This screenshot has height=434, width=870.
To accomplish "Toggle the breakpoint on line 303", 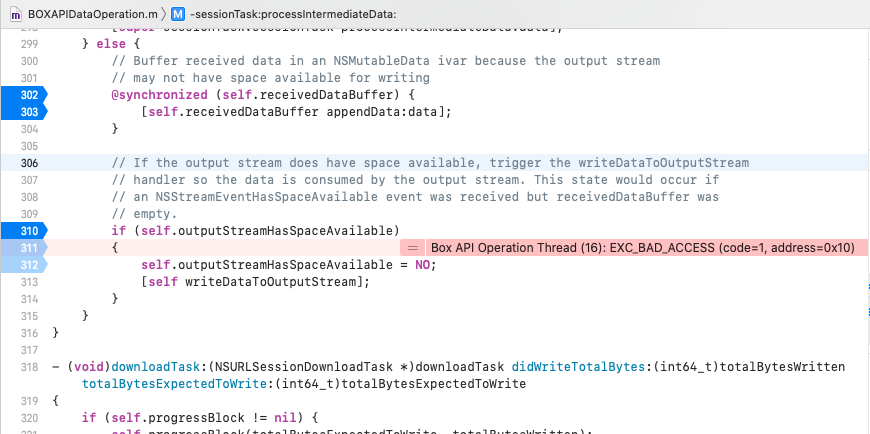I will (x=24, y=112).
